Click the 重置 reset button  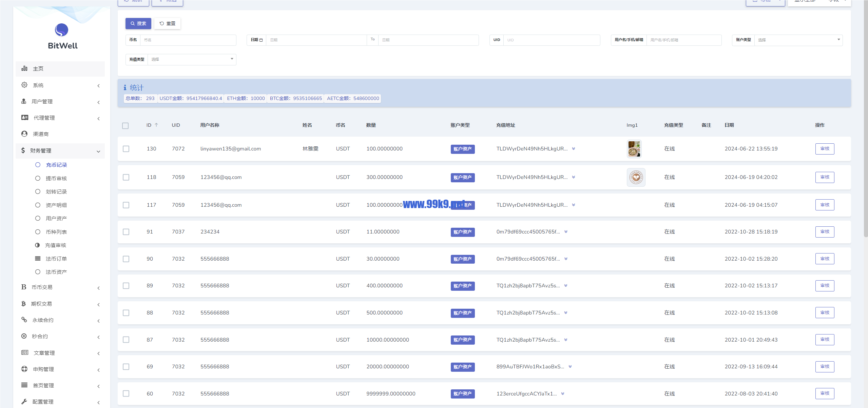click(168, 23)
